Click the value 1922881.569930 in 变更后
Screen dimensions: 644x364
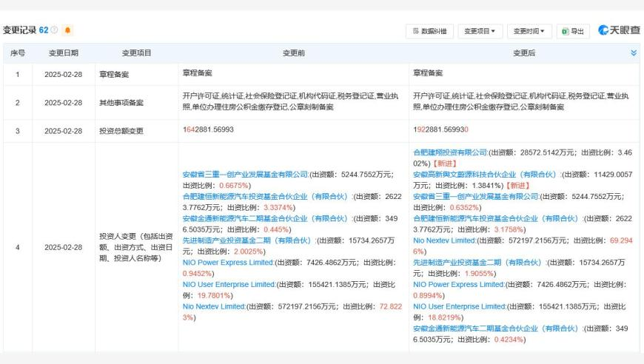pyautogui.click(x=440, y=129)
